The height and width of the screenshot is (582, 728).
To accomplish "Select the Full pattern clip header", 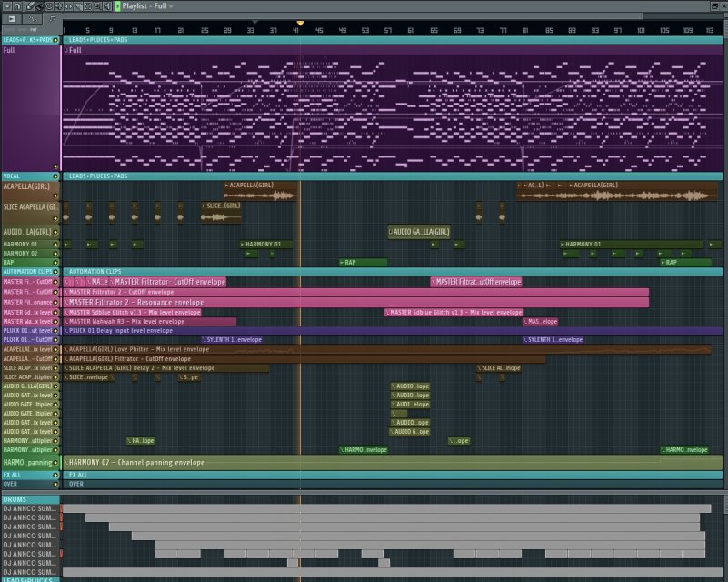I will click(393, 50).
